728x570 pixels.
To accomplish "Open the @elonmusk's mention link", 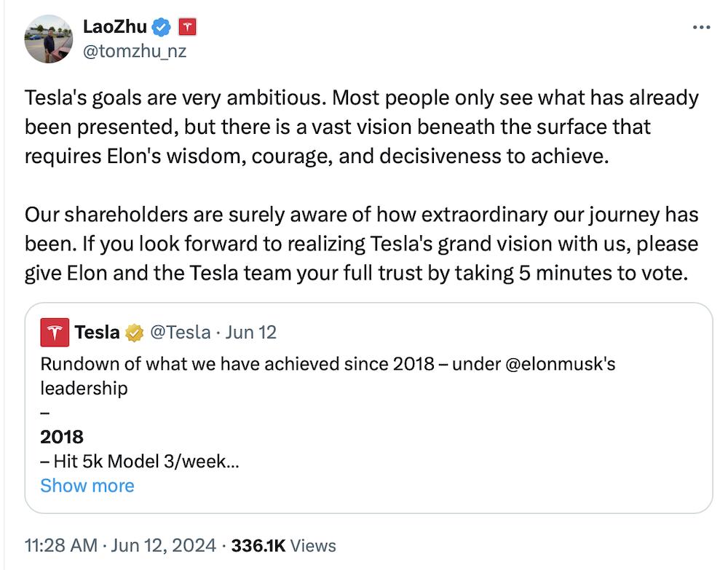I will point(560,363).
